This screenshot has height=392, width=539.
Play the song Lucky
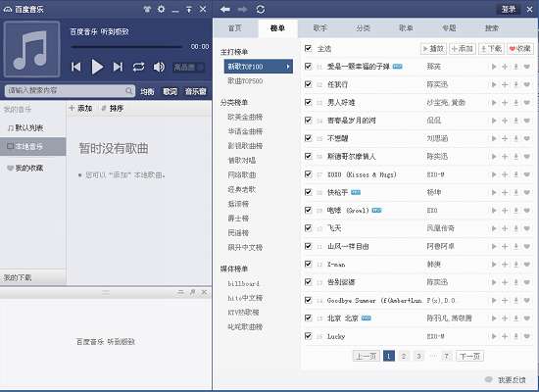pos(494,336)
